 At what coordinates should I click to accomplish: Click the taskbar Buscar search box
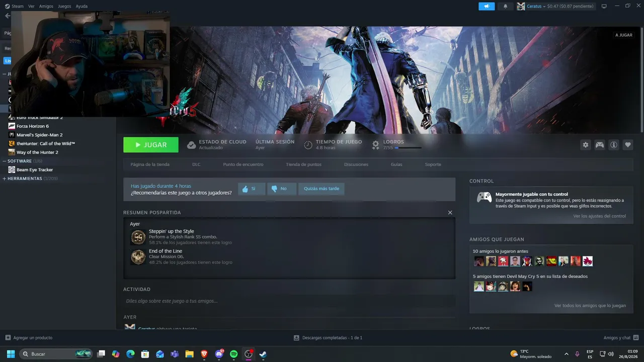click(56, 354)
